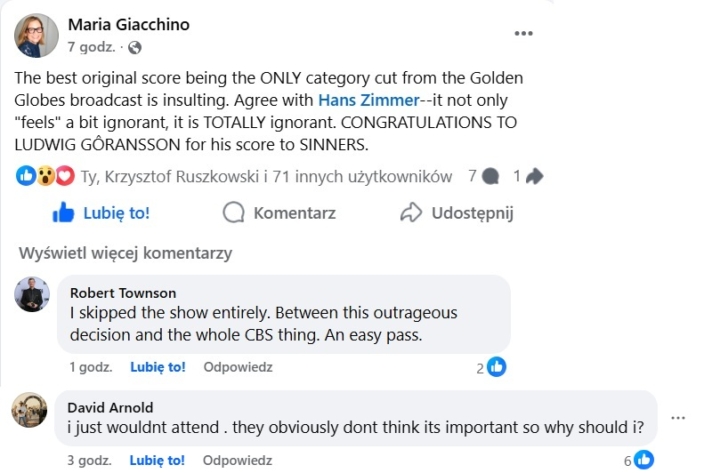Click the share count arrow icon
The image size is (704, 473).
534,176
